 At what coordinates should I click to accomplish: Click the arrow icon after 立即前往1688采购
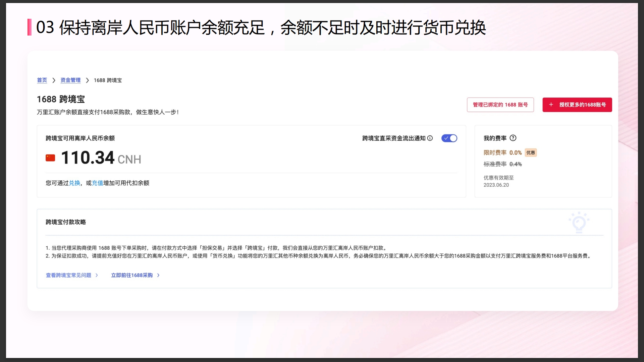pos(158,275)
